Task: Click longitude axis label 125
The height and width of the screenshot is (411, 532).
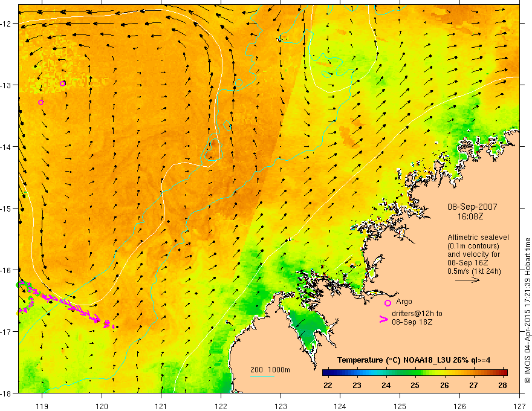Action: 400,406
